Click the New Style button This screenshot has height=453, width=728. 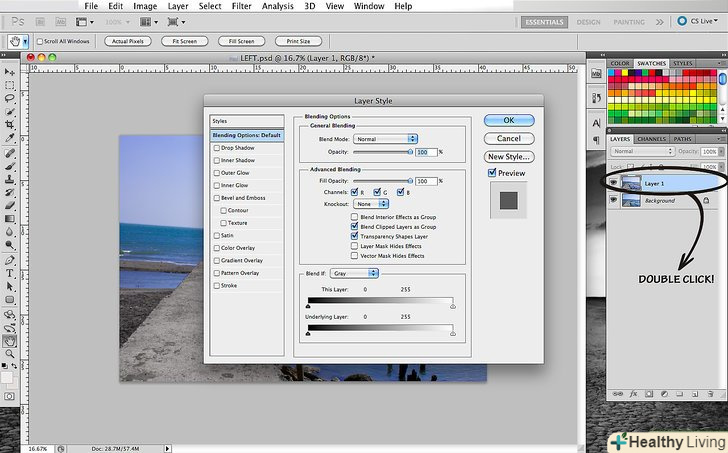click(509, 157)
